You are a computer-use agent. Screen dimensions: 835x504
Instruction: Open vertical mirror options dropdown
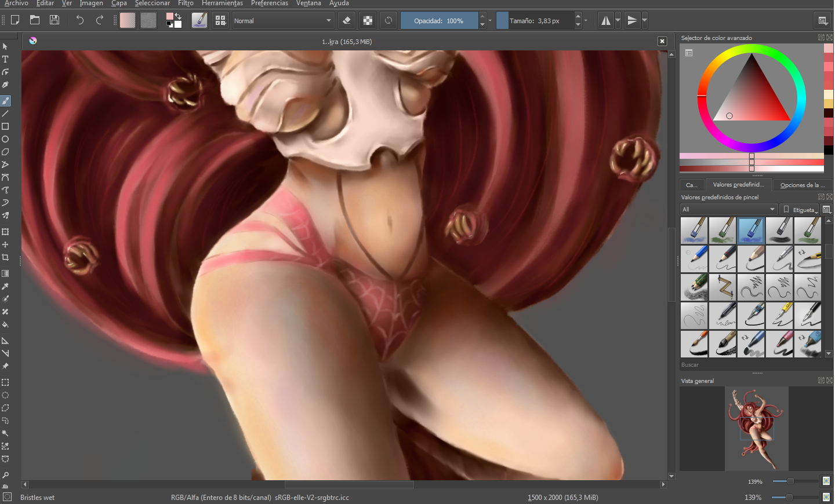[644, 20]
